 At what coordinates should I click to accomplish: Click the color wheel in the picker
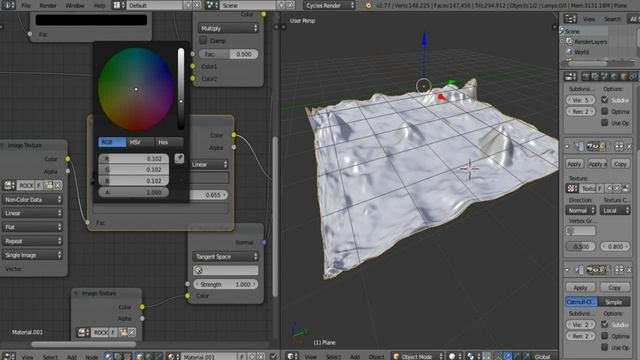[136, 89]
